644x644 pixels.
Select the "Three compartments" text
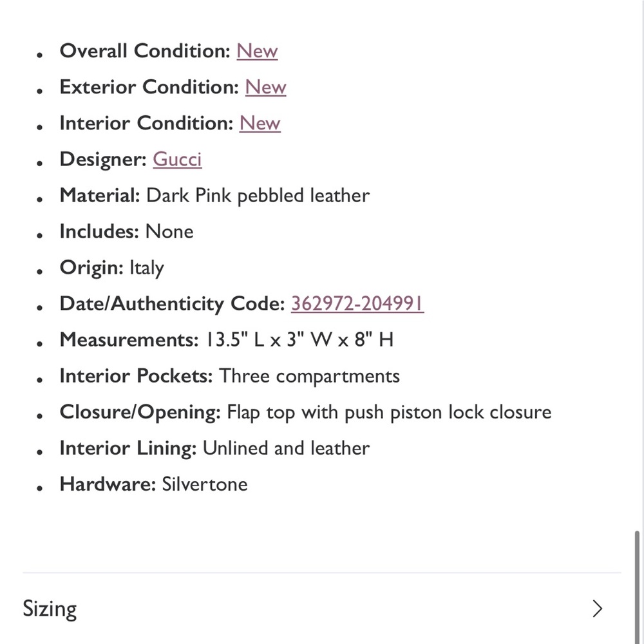pyautogui.click(x=310, y=376)
